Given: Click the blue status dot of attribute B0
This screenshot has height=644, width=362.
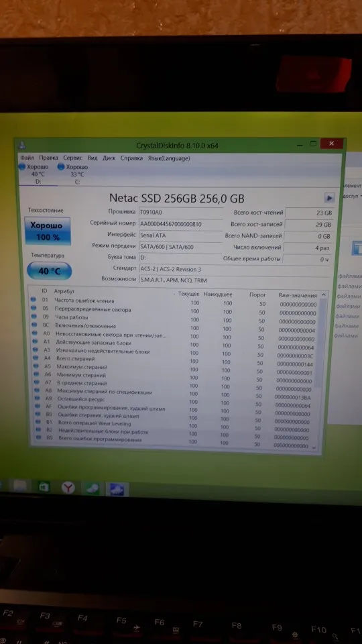Looking at the screenshot, I should [x=38, y=415].
